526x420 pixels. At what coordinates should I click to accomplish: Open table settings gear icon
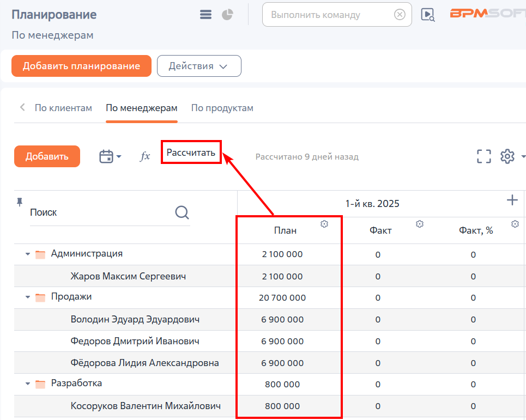click(507, 156)
